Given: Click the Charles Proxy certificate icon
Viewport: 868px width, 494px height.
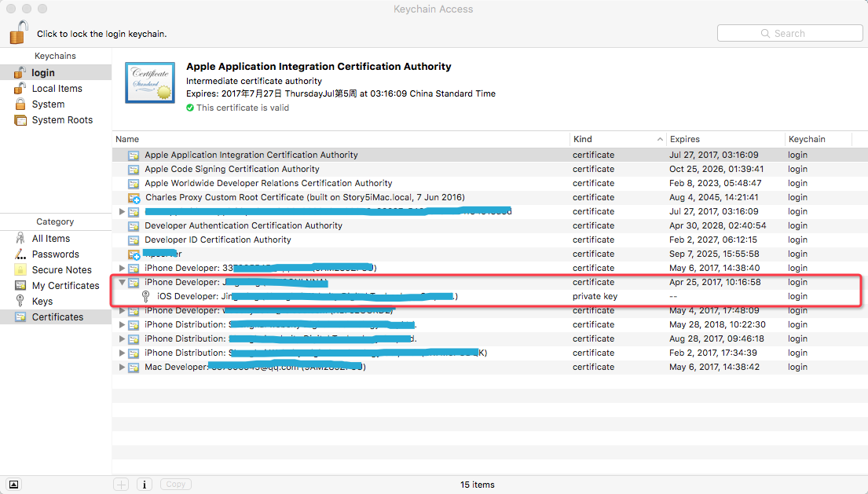Looking at the screenshot, I should pos(134,197).
